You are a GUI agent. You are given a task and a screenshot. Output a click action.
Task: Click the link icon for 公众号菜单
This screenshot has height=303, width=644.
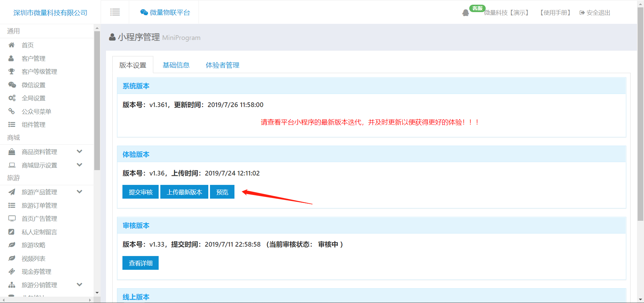[x=11, y=111]
